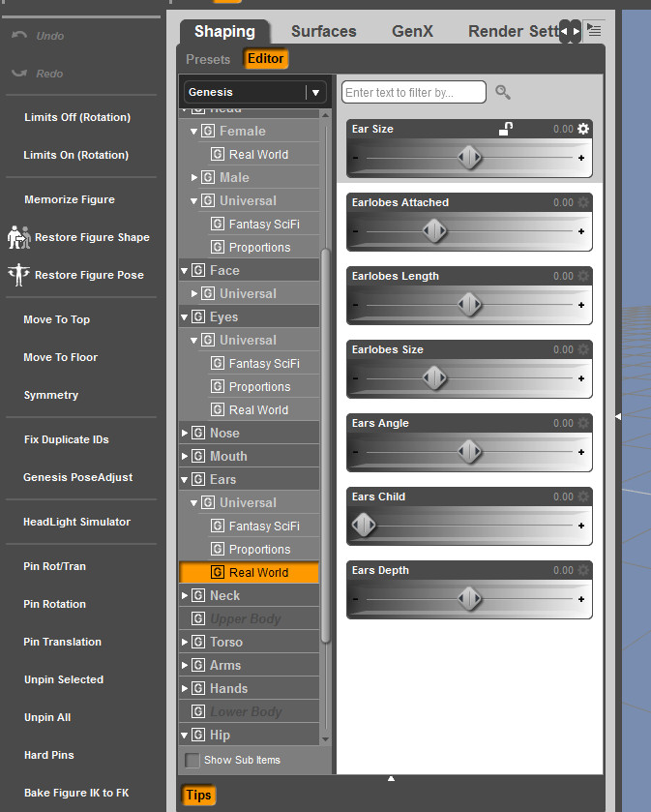Click the pane collapse arrow on right edge
Viewport: 651px width, 812px height.
618,416
